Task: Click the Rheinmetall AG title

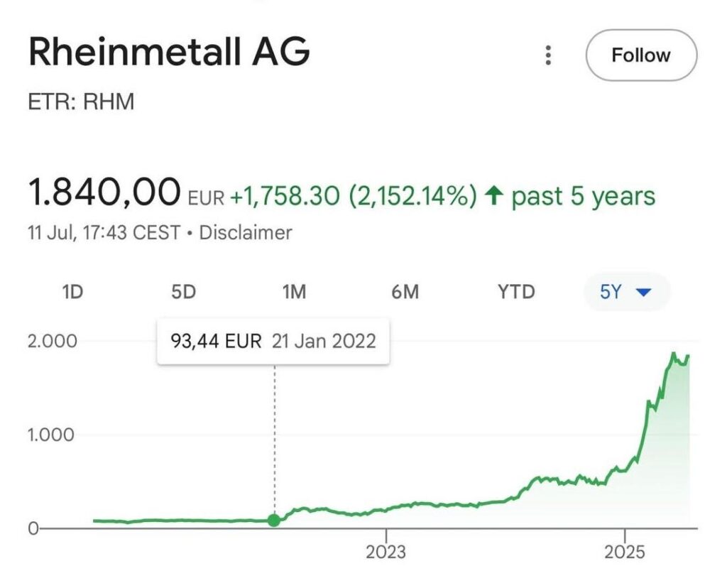Action: tap(169, 53)
